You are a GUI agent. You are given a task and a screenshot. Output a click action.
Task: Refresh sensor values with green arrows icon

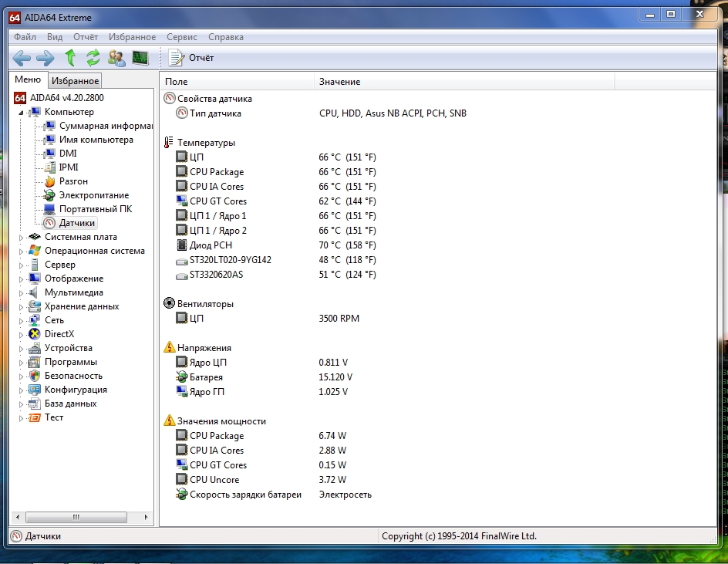93,58
